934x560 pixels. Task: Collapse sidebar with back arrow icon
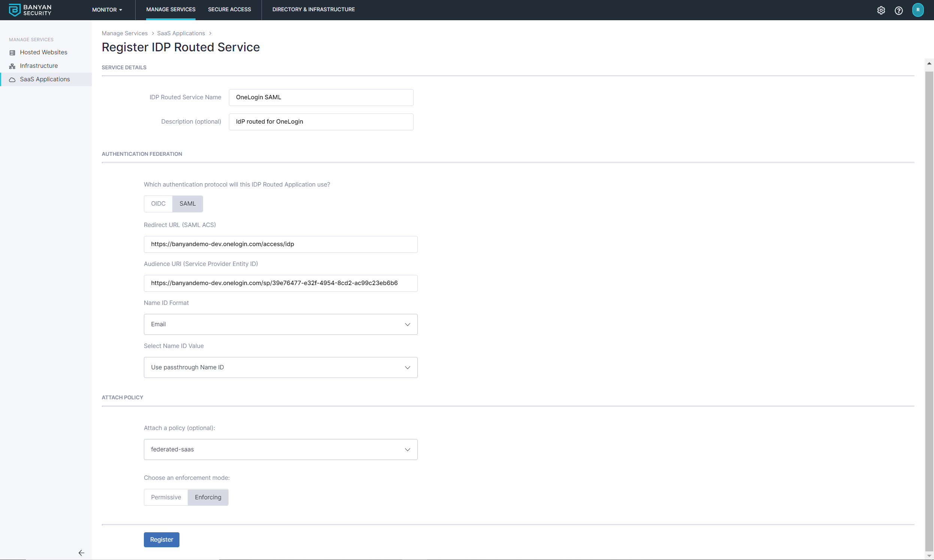[x=81, y=553]
